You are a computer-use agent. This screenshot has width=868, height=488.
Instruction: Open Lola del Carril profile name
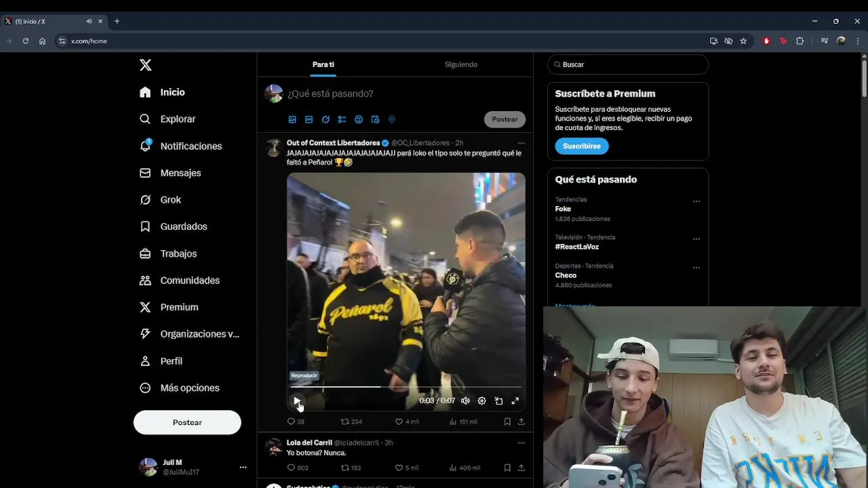(x=309, y=443)
